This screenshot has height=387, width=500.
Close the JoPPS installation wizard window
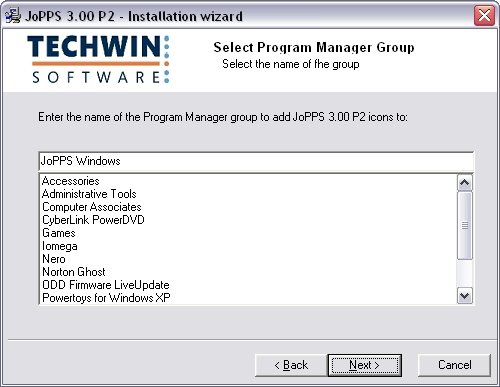coord(484,15)
